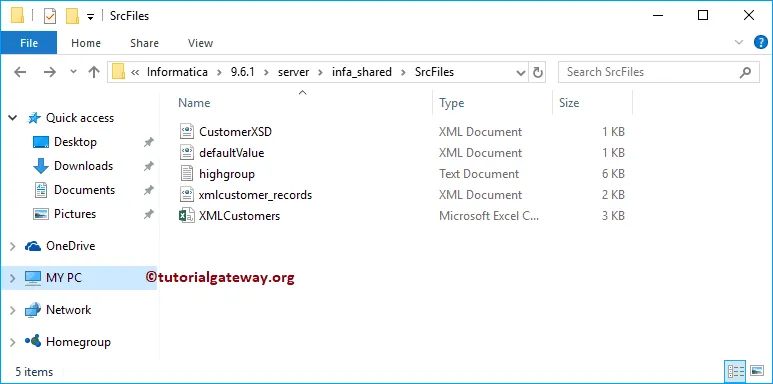Click the 6 KB size cell
773x384 pixels.
click(613, 174)
